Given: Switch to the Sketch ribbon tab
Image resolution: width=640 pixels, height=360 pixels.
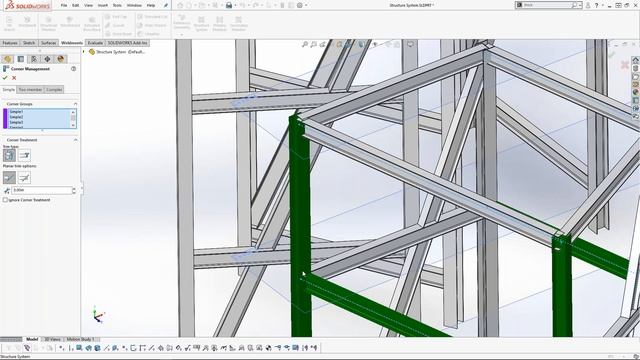Looking at the screenshot, I should pos(29,43).
